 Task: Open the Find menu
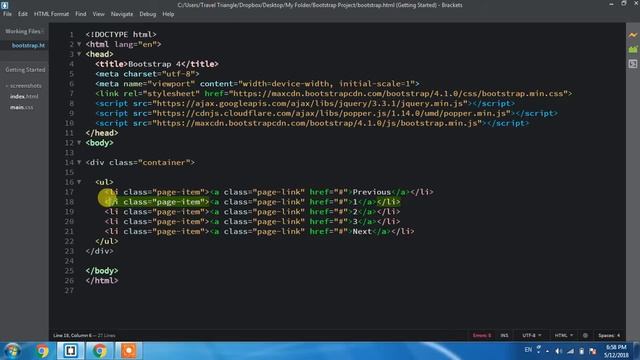(80, 14)
